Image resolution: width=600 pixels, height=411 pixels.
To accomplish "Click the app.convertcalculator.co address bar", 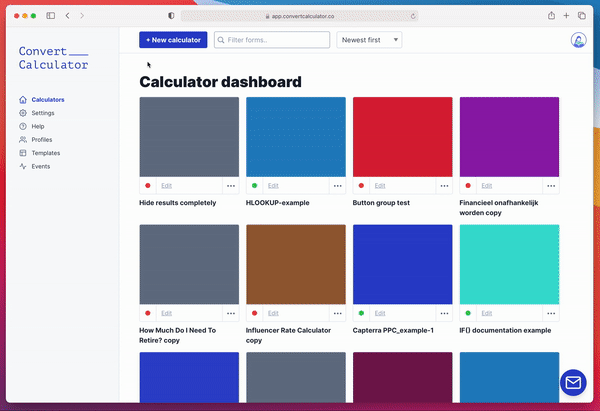I will 299,16.
